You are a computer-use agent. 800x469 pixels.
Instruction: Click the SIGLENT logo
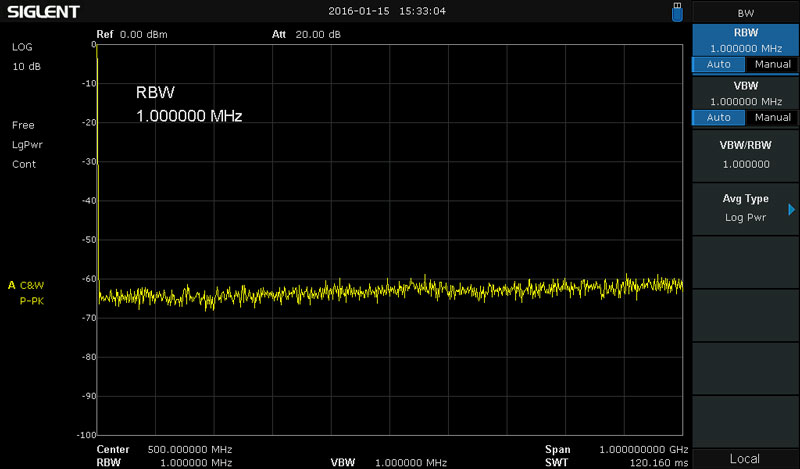42,11
